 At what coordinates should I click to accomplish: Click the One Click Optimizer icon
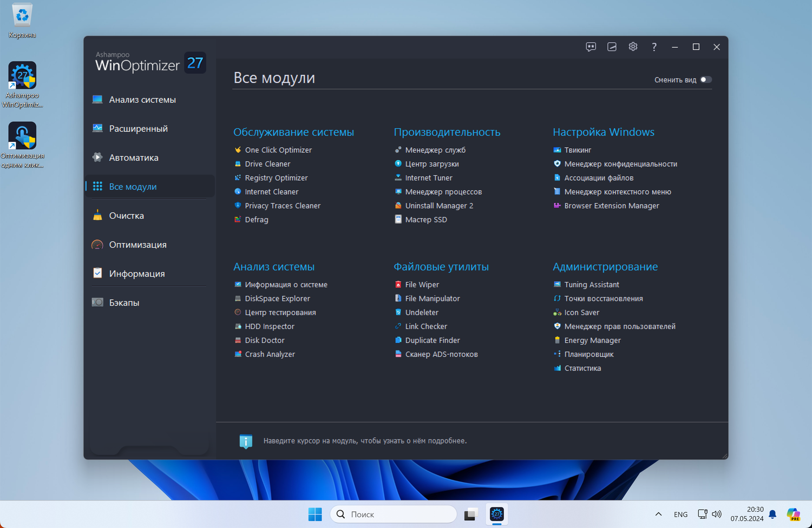[238, 150]
